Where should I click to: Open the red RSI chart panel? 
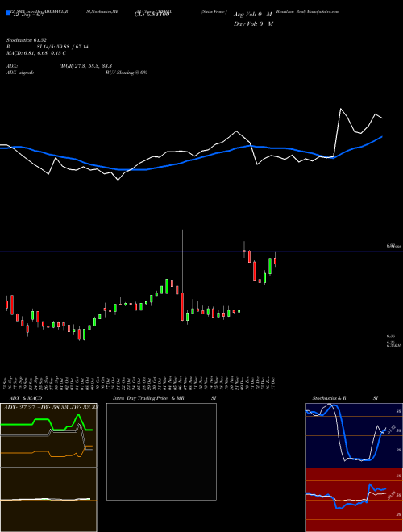[x=354, y=500]
